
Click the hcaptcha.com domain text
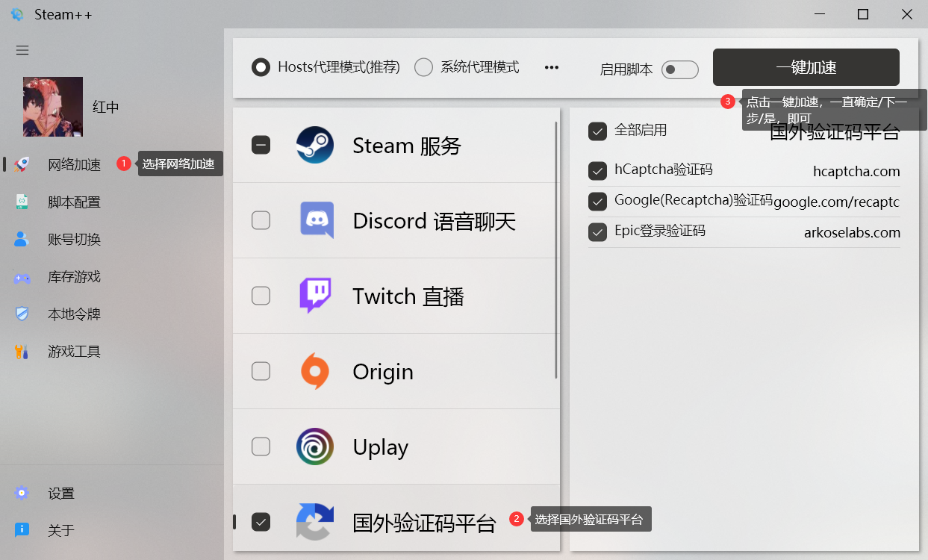(x=856, y=172)
